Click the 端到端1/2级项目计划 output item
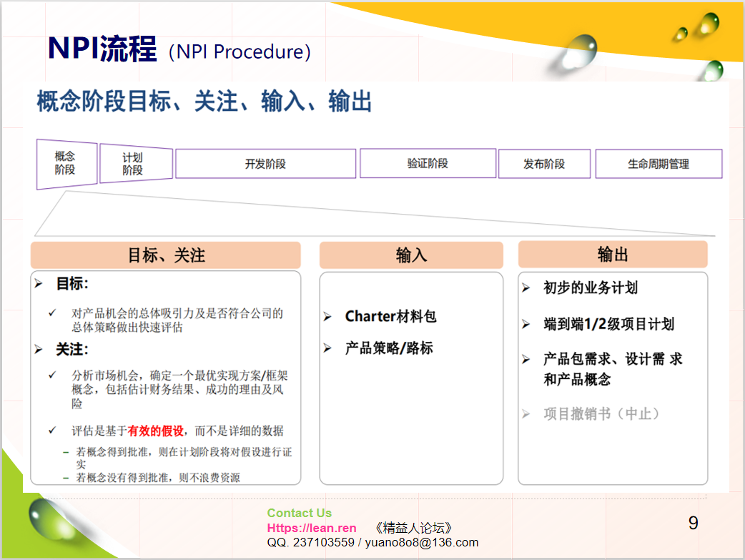This screenshot has height=560, width=745. (609, 324)
